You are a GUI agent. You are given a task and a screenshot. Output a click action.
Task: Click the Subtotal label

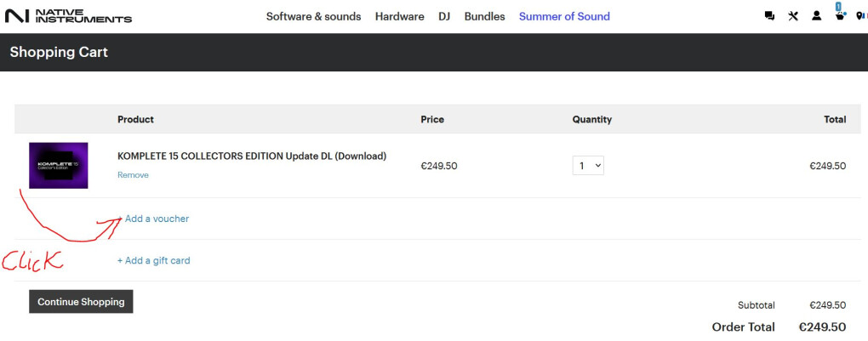click(757, 305)
